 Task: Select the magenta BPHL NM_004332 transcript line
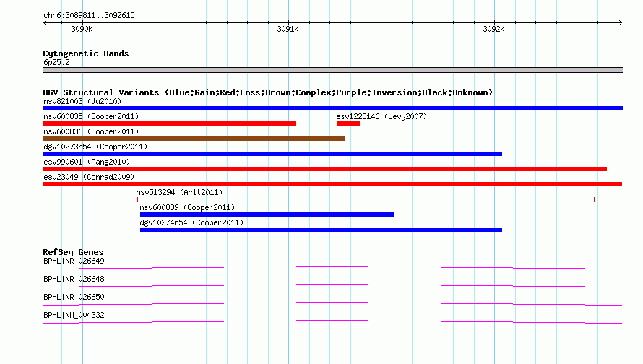[x=332, y=322]
